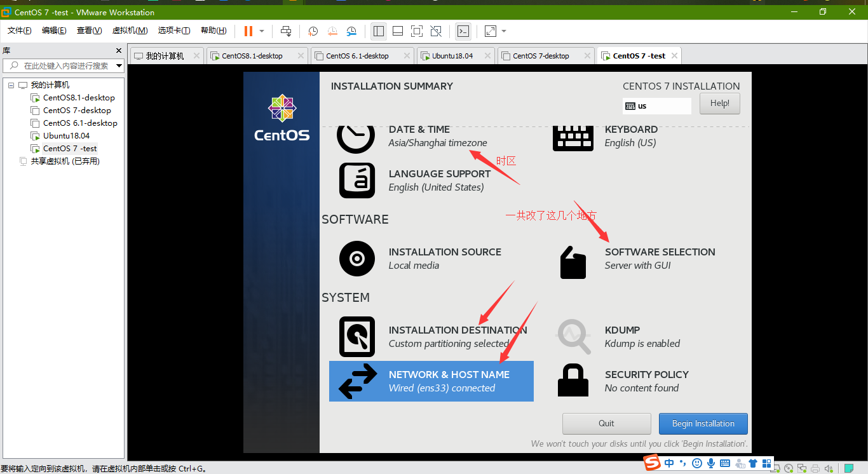This screenshot has height=474, width=868.
Task: Open LANGUAGE SUPPORT icon
Action: tap(357, 180)
